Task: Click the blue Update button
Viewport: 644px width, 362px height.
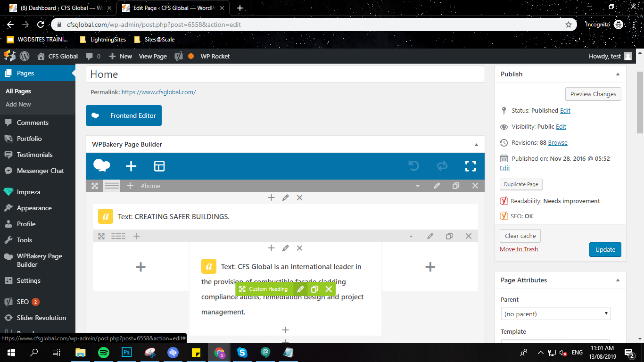Action: [605, 249]
